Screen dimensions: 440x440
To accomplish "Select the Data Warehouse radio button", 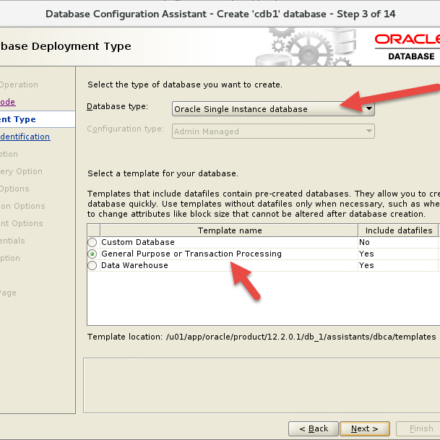I will tap(92, 266).
